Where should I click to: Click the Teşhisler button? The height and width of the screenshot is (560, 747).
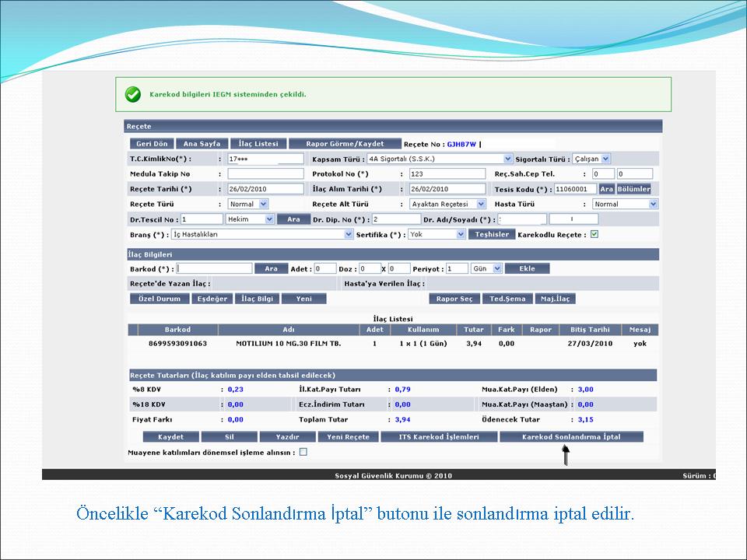point(492,234)
